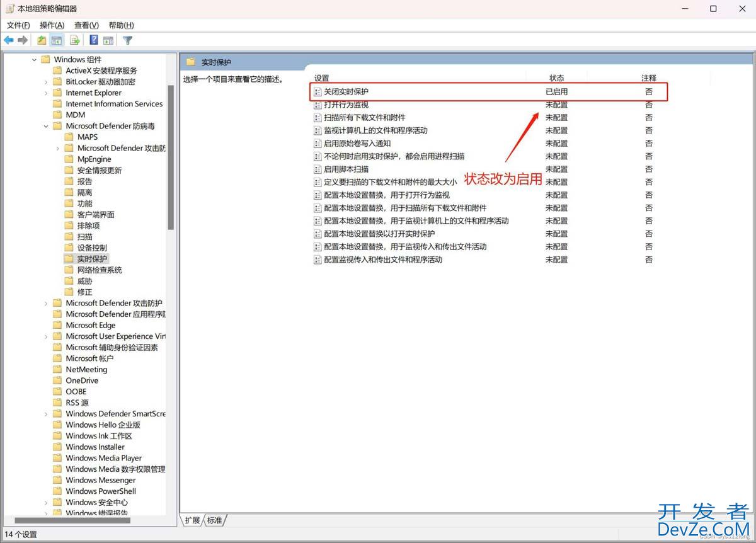Click the tree pane horizontal scrollbar

click(x=72, y=520)
